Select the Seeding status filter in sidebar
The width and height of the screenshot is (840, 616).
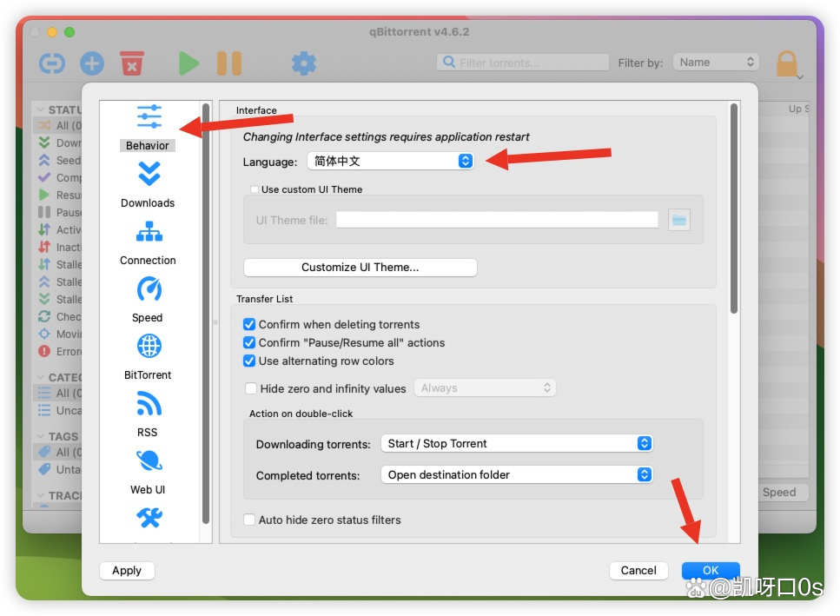click(59, 160)
